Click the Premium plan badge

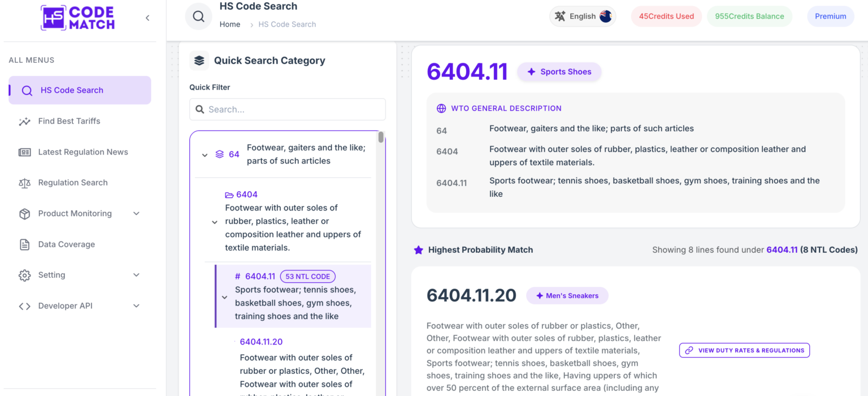pyautogui.click(x=830, y=16)
